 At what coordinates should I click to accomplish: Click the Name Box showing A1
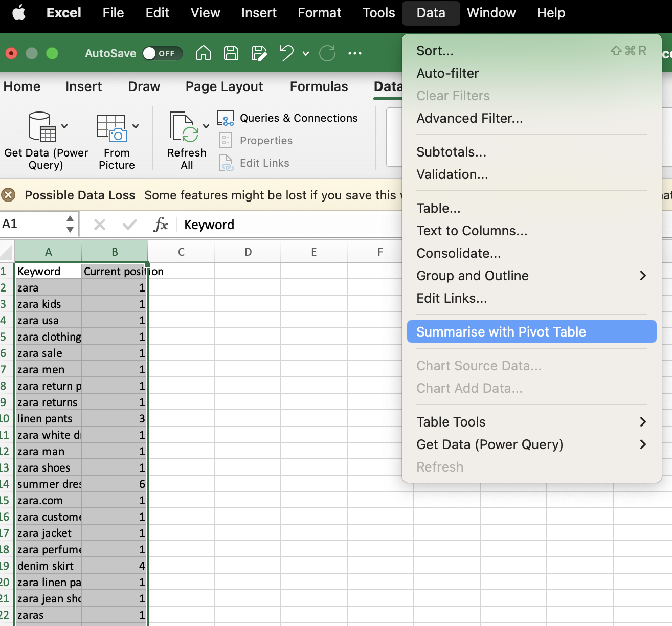pyautogui.click(x=33, y=224)
